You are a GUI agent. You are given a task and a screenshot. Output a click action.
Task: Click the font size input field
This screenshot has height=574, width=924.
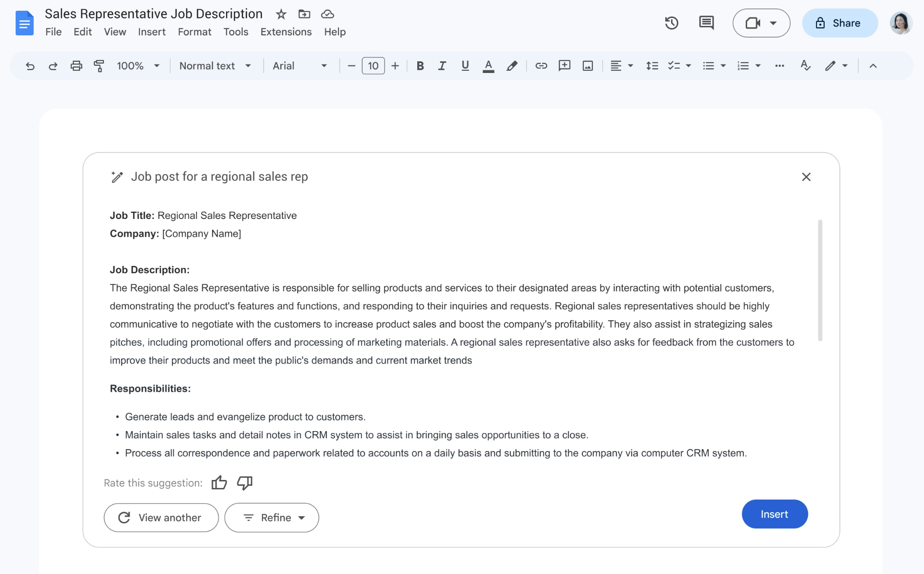pos(373,65)
